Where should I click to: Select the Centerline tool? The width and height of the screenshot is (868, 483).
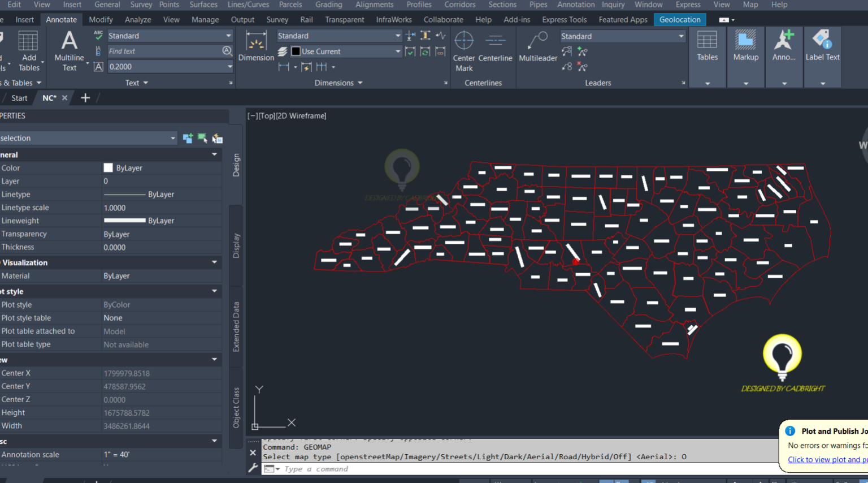point(495,46)
